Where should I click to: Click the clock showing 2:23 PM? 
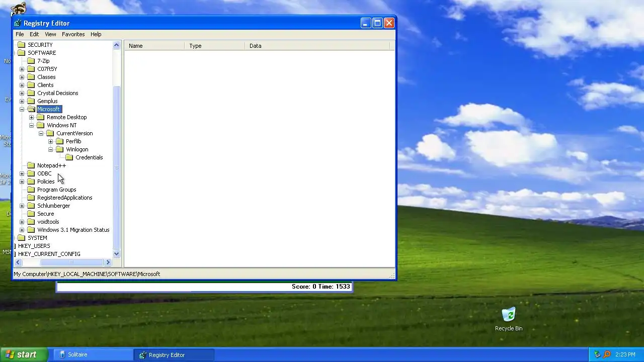point(625,354)
